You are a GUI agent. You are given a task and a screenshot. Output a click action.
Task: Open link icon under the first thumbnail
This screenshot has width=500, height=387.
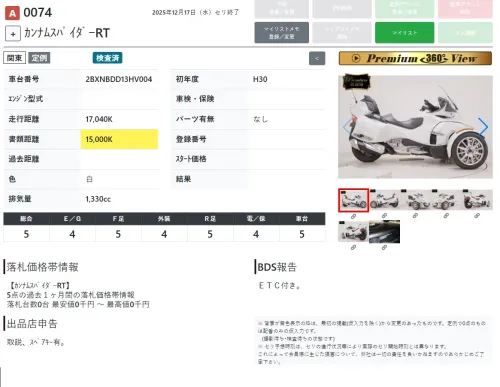tap(353, 216)
